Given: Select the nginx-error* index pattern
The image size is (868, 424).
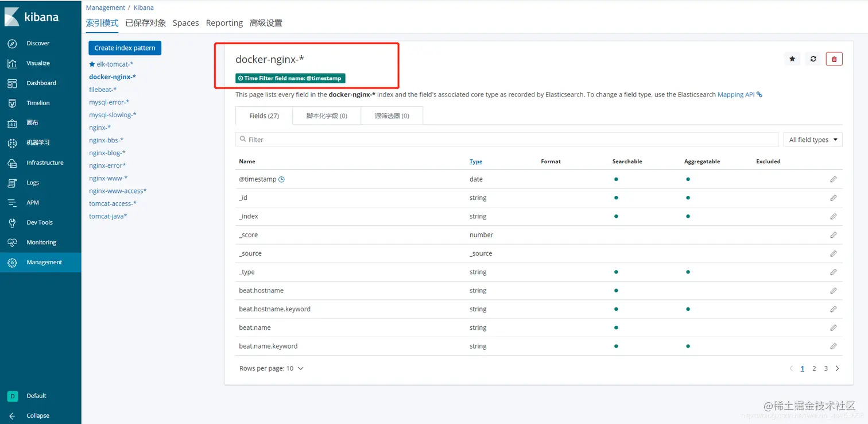Looking at the screenshot, I should click(107, 165).
